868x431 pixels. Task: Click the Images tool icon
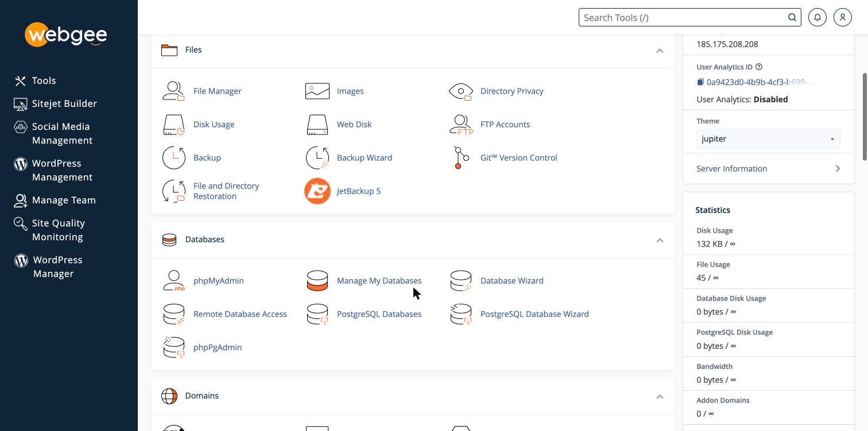tap(317, 91)
